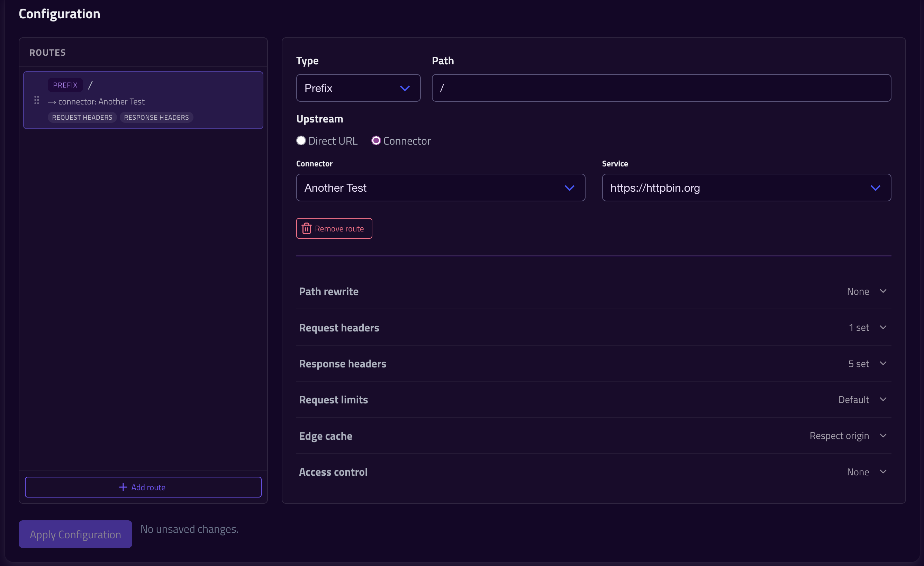
Task: Expand the Response headers section
Action: tap(593, 364)
